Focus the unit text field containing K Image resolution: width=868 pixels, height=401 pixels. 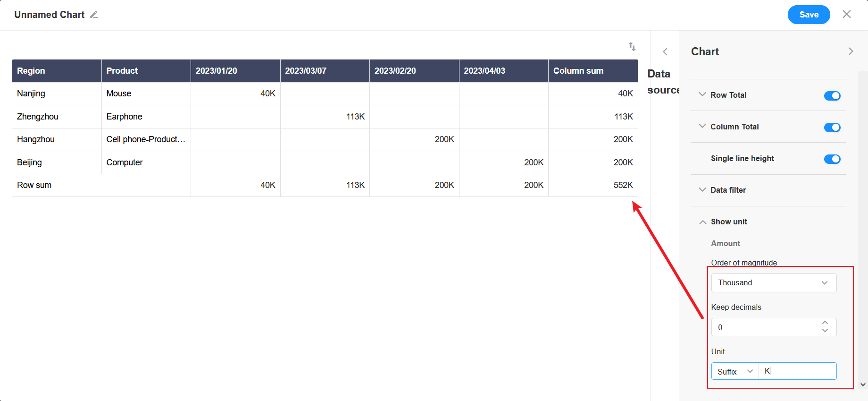[x=797, y=371]
